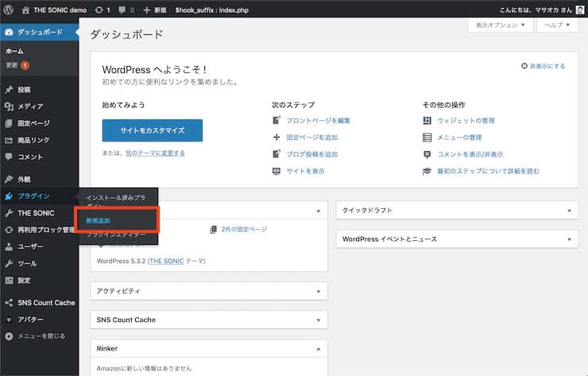
Task: Click the Media icon in sidebar
Action: coord(9,107)
